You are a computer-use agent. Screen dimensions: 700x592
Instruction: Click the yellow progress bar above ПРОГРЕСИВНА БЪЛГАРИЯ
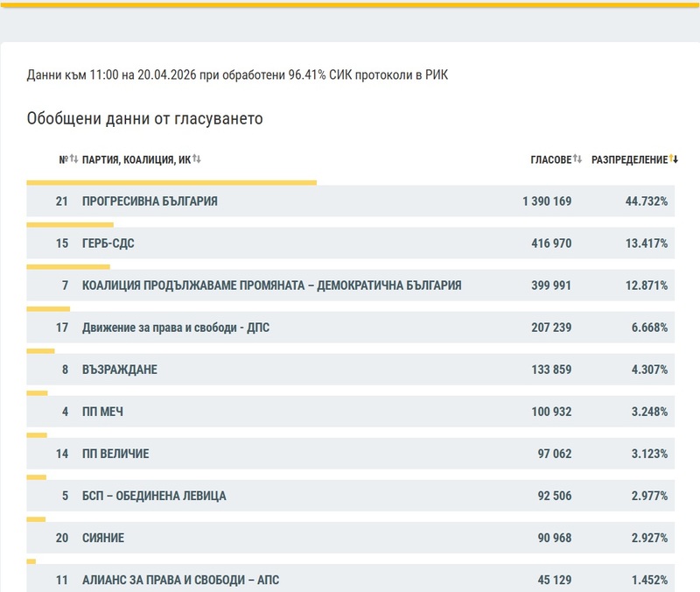click(175, 183)
